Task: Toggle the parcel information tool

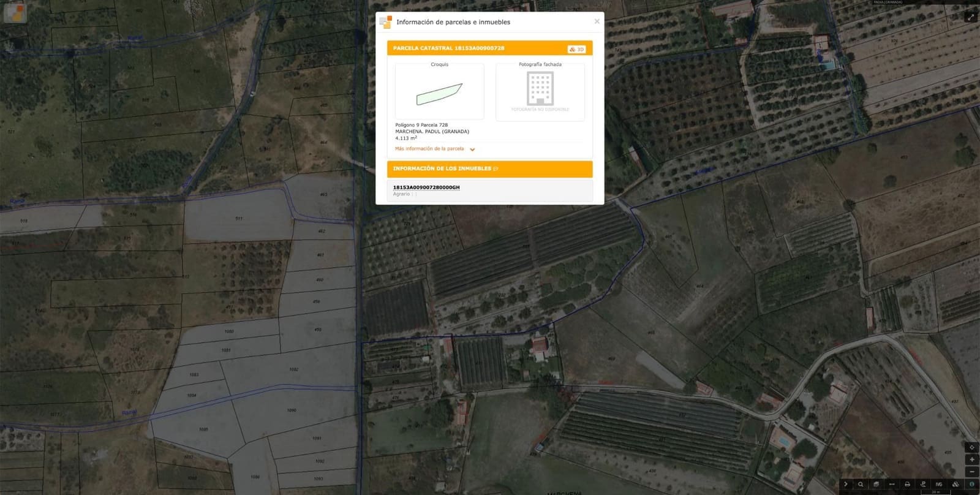Action: (x=971, y=485)
